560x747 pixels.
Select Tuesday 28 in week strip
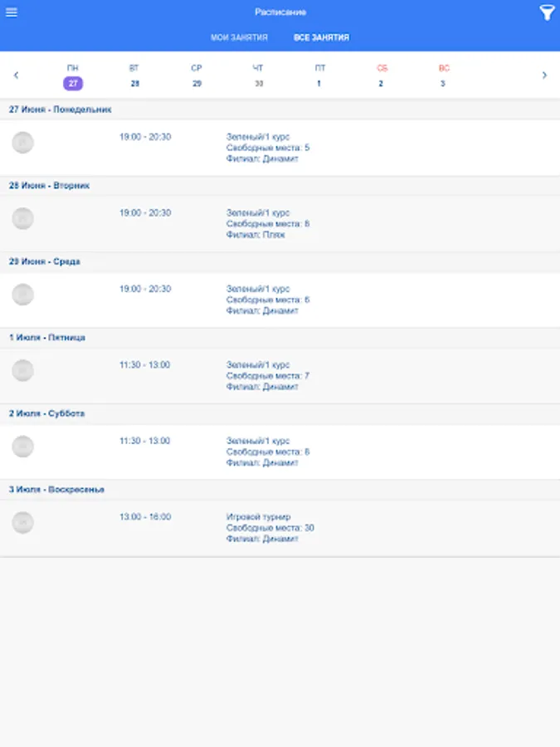(134, 76)
